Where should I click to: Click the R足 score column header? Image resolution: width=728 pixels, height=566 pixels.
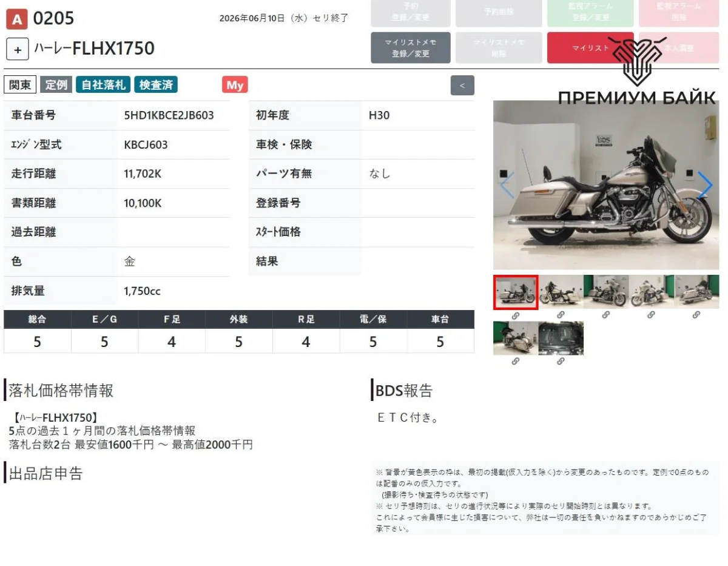coord(306,319)
